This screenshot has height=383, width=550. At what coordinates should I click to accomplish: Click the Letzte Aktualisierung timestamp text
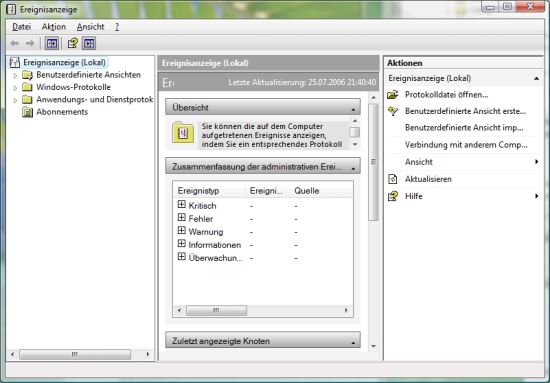point(302,82)
